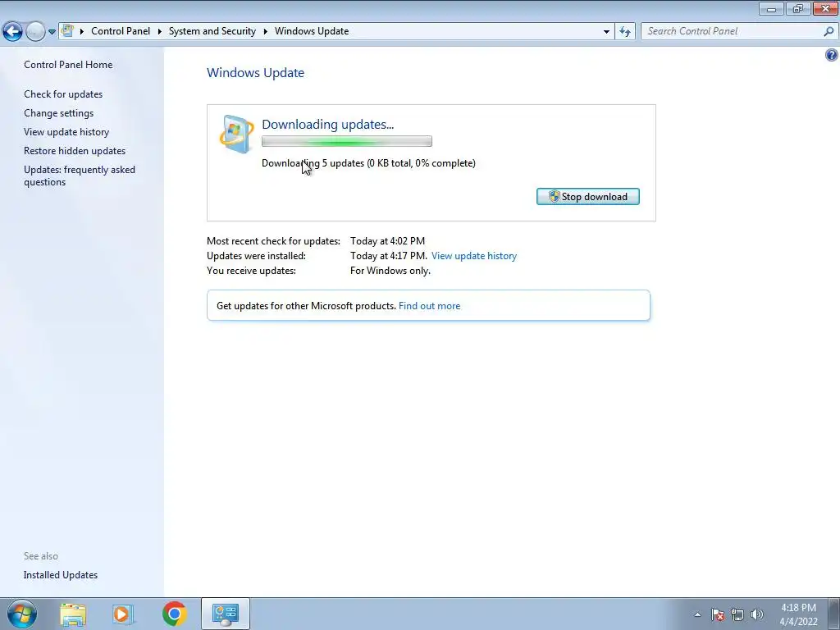This screenshot has width=840, height=630.
Task: Open Google Chrome from the taskbar
Action: point(174,614)
